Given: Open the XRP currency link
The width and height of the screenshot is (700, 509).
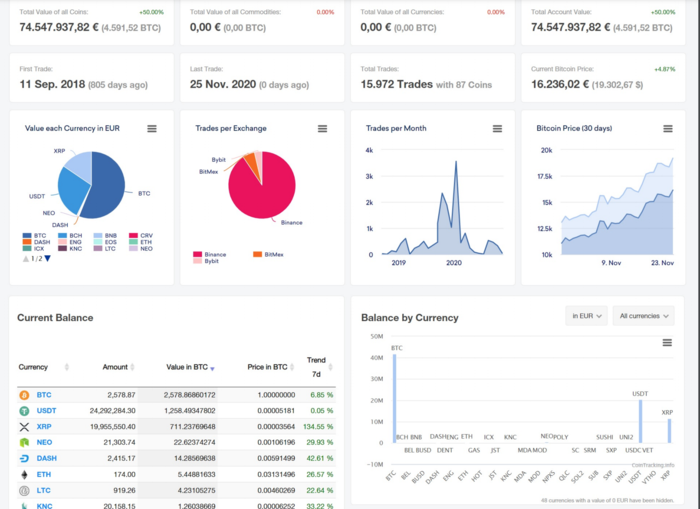Looking at the screenshot, I should point(44,426).
